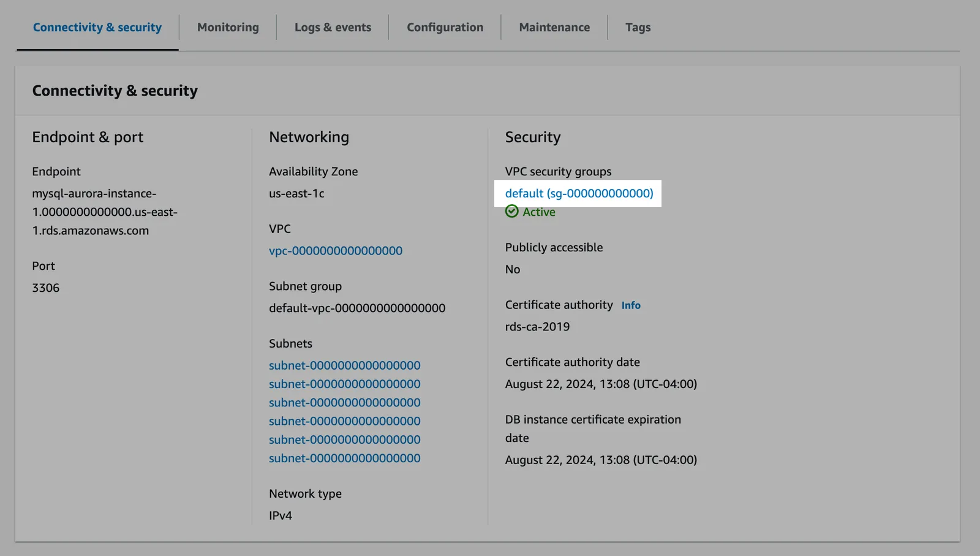Click the default-vpc subnet group value
This screenshot has height=556, width=980.
click(x=357, y=308)
